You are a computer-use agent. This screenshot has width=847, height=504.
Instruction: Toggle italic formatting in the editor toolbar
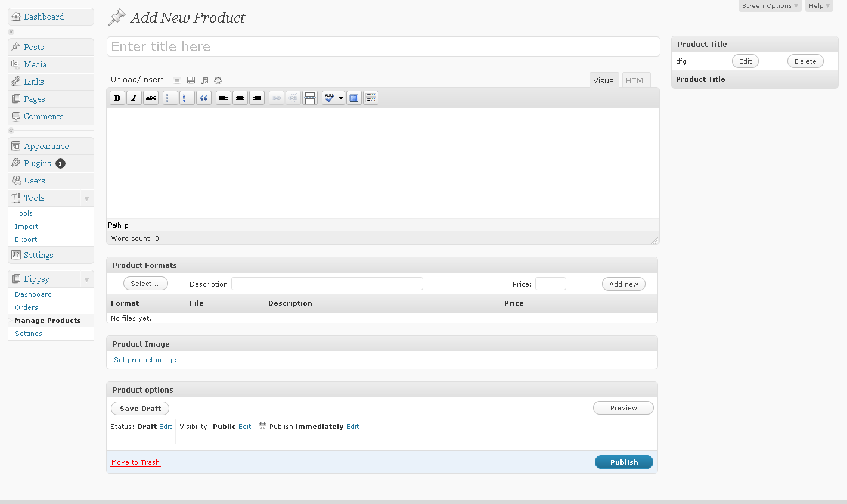click(134, 98)
